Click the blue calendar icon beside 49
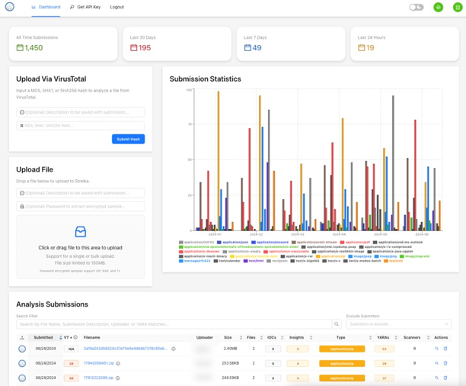This screenshot has width=466, height=386. click(247, 48)
